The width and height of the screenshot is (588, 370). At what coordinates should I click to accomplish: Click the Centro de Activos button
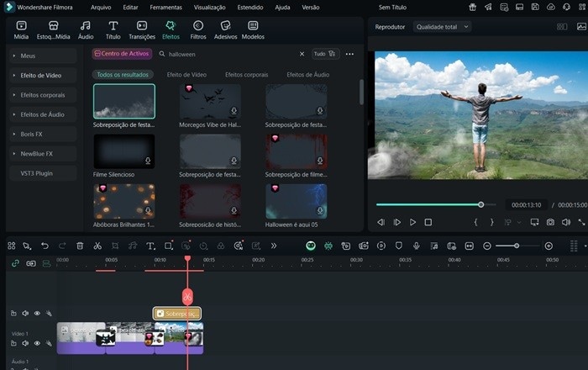coord(122,54)
